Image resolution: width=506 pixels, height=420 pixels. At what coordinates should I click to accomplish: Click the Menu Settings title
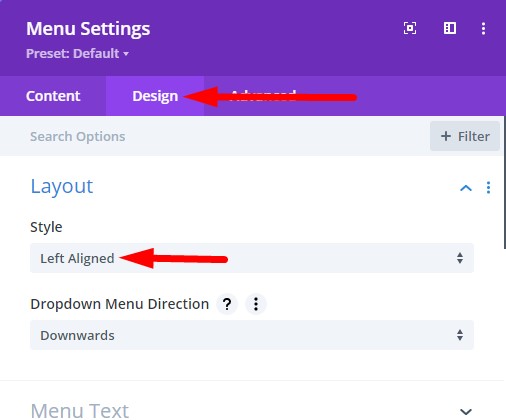[88, 29]
